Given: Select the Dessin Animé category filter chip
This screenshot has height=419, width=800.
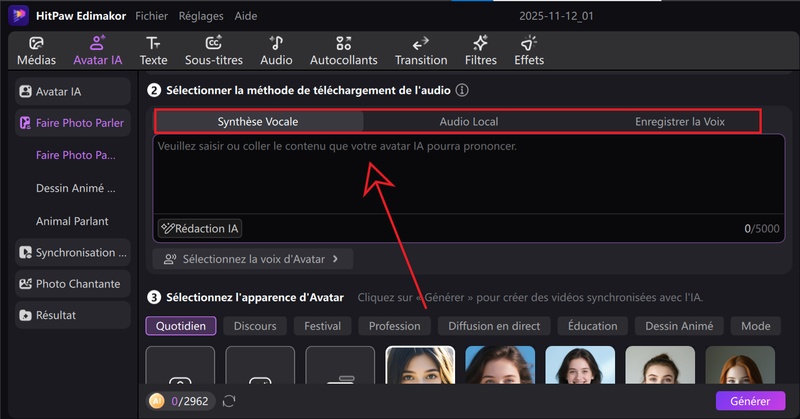Looking at the screenshot, I should click(x=679, y=326).
